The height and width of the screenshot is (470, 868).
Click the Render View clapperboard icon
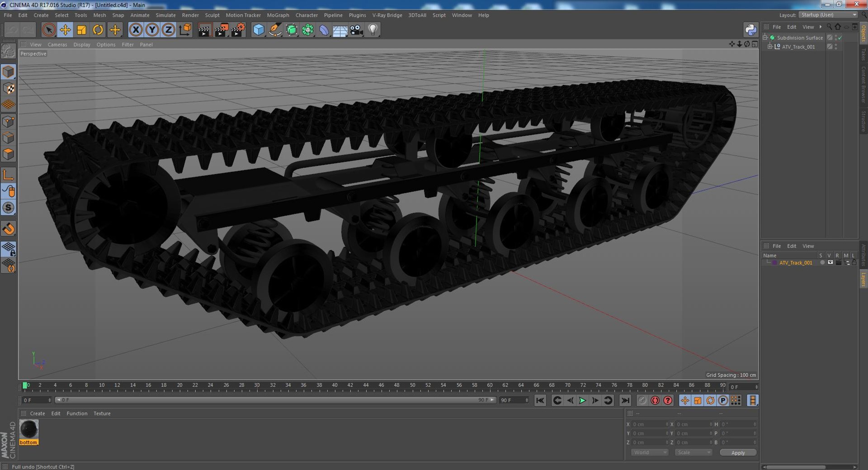pos(204,30)
